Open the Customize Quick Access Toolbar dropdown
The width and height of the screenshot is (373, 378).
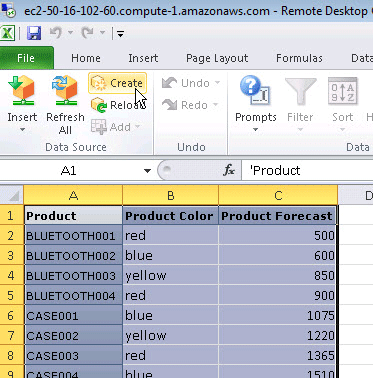pyautogui.click(x=120, y=33)
